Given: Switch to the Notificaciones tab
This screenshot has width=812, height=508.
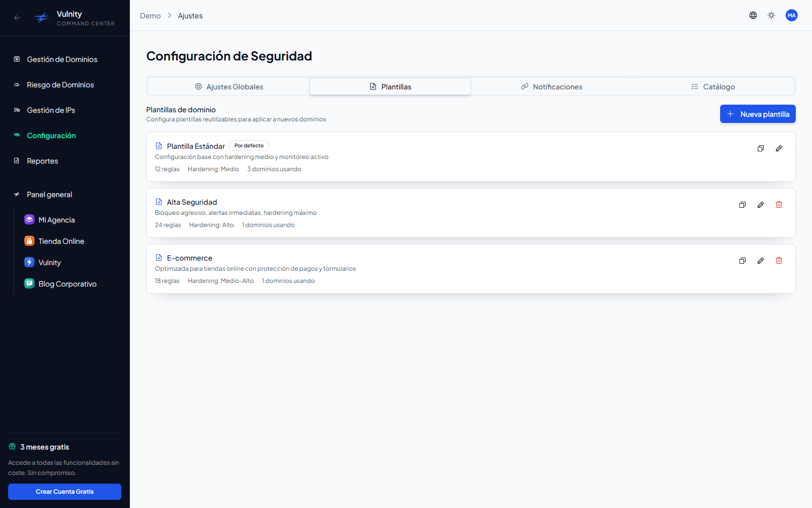Looking at the screenshot, I should click(552, 87).
